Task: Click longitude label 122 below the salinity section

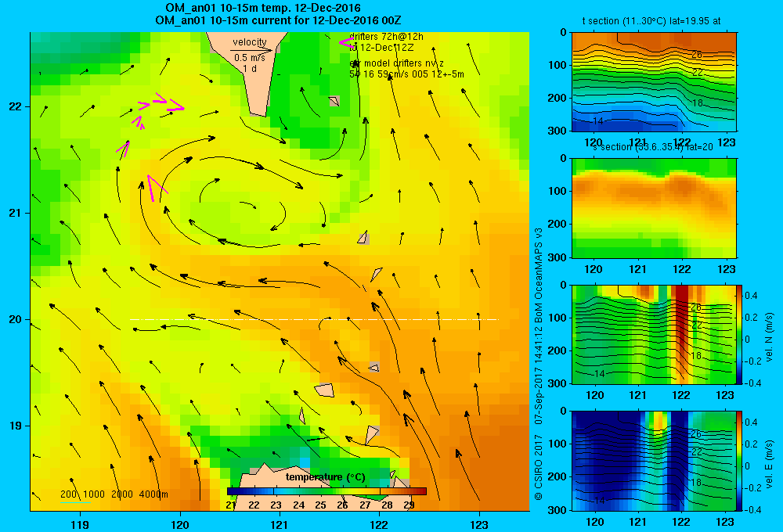Action: [682, 269]
